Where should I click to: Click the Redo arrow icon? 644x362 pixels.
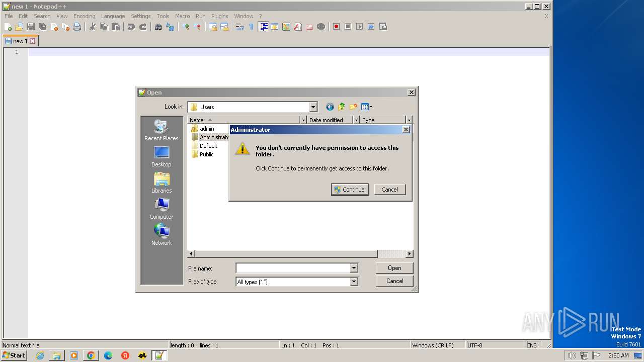pos(143,27)
